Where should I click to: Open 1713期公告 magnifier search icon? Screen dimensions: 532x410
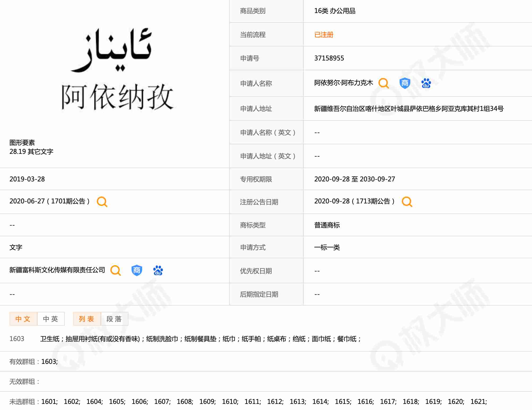407,202
